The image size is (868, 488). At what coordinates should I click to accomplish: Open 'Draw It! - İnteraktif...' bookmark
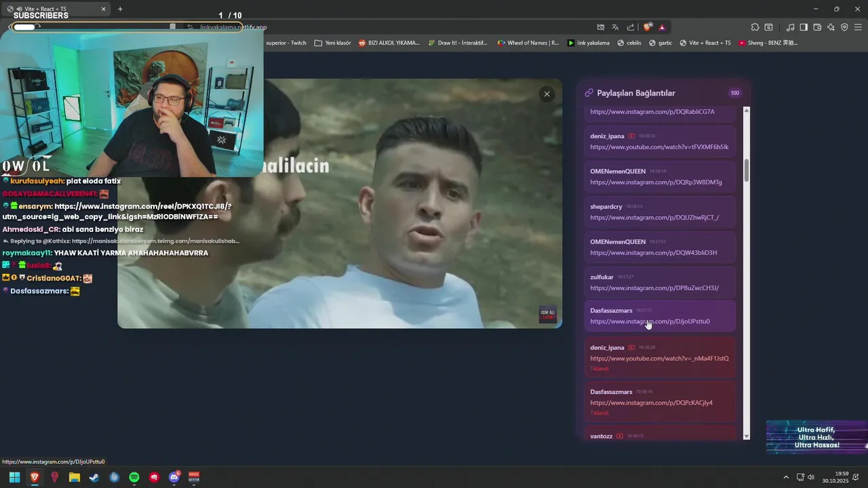pos(458,43)
